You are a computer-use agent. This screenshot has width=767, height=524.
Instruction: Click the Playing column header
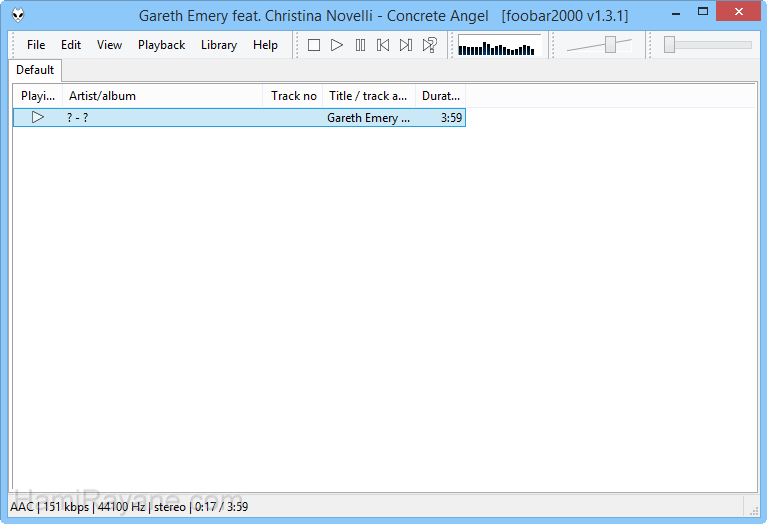pos(38,96)
